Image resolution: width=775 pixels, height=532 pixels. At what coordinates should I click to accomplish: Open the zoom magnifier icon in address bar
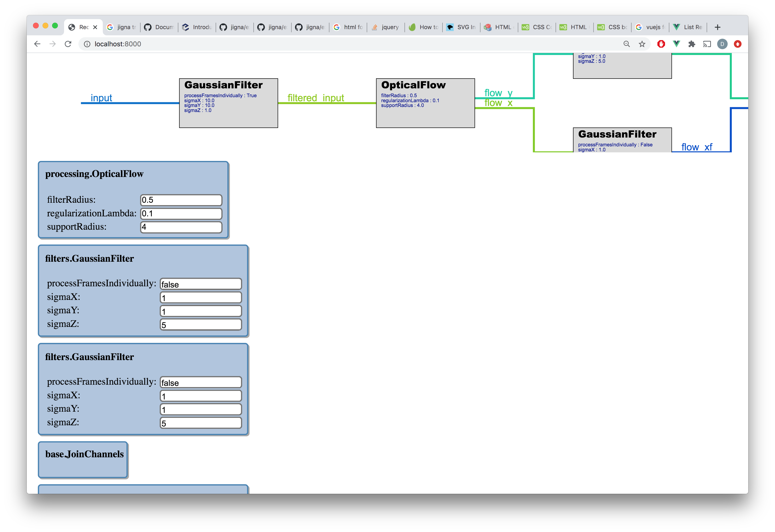pyautogui.click(x=627, y=44)
